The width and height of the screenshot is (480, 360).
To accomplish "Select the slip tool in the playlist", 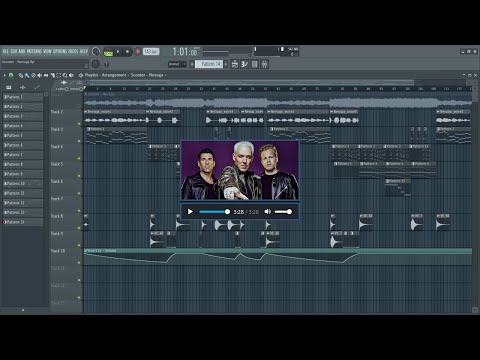I will pos(46,75).
